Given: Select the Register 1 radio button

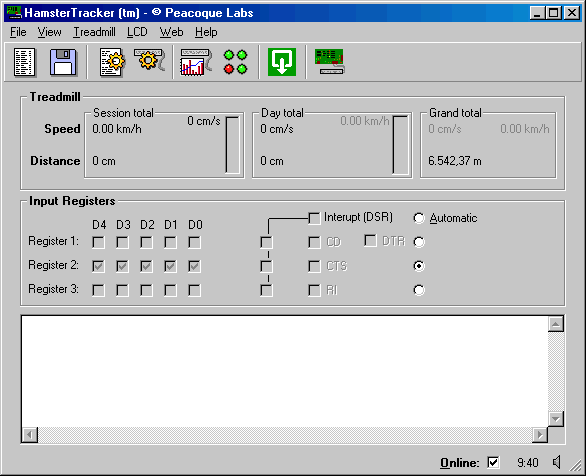Looking at the screenshot, I should point(419,242).
